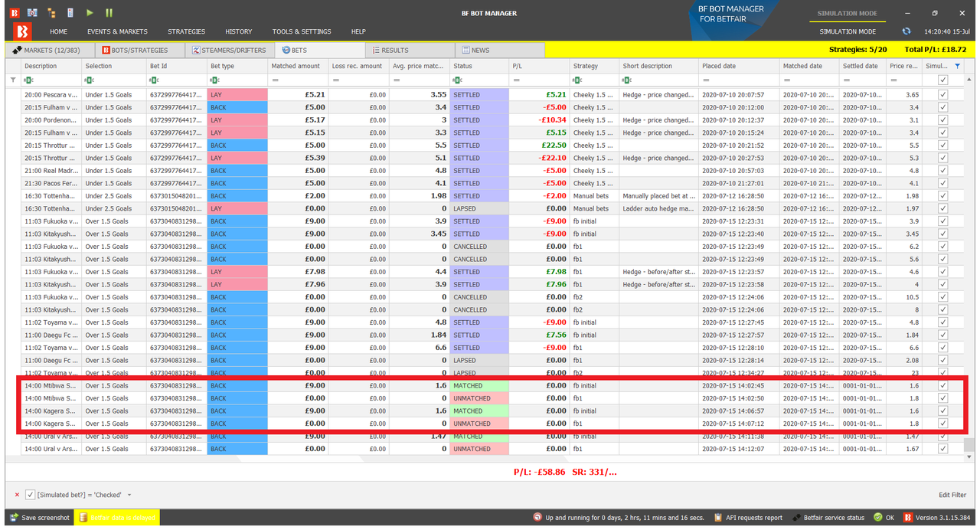
Task: Switch to the Steamers/Drifters tab
Action: 231,50
